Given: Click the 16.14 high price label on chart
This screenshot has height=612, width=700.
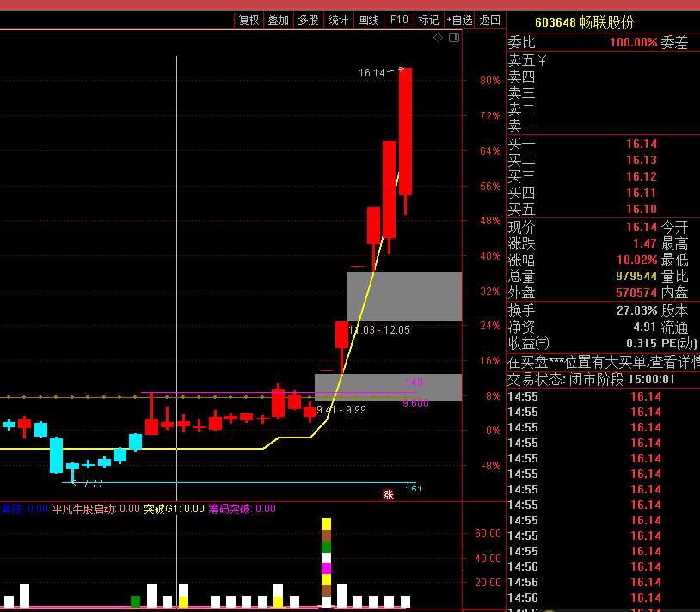Looking at the screenshot, I should click(371, 73).
